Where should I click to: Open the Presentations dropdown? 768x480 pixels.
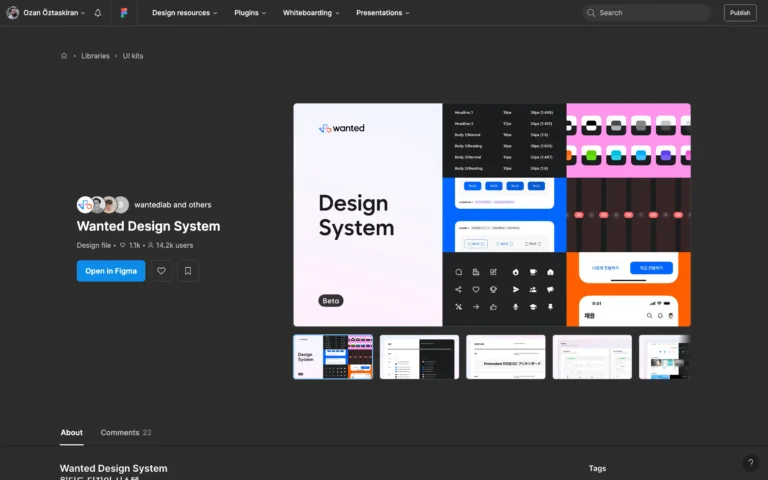click(383, 13)
